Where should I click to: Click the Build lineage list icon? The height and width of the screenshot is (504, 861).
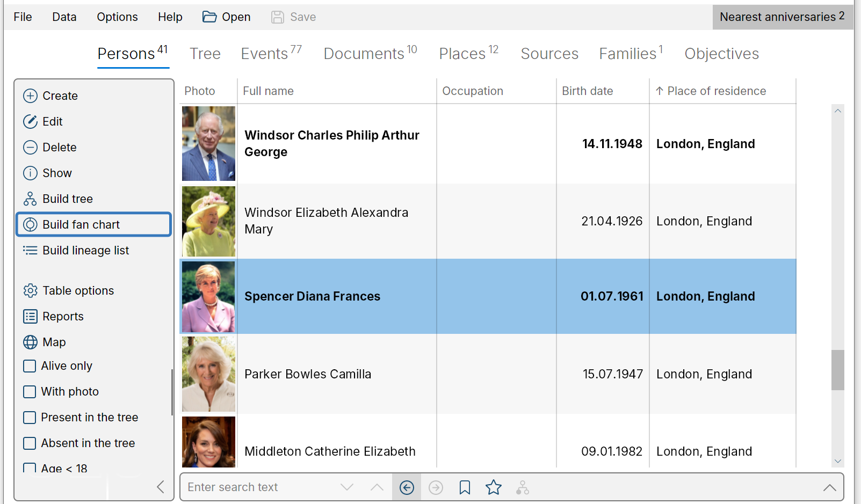click(x=30, y=251)
